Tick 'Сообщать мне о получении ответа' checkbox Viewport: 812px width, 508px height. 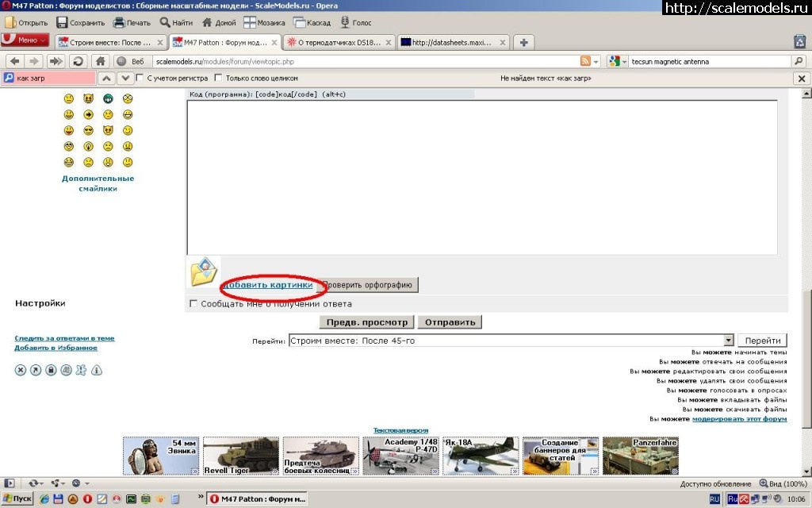point(193,304)
